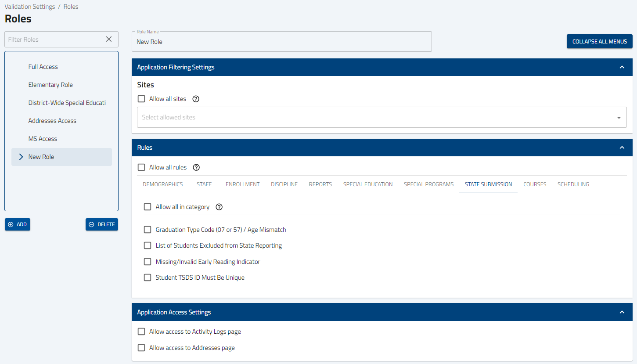Click the chevron arrow beside New Role
Viewport: 637px width, 364px height.
point(21,157)
